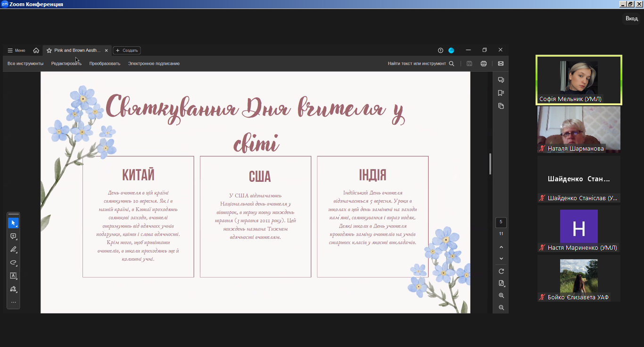Click muted mic icon of Шайденко Станіслав

tap(543, 198)
